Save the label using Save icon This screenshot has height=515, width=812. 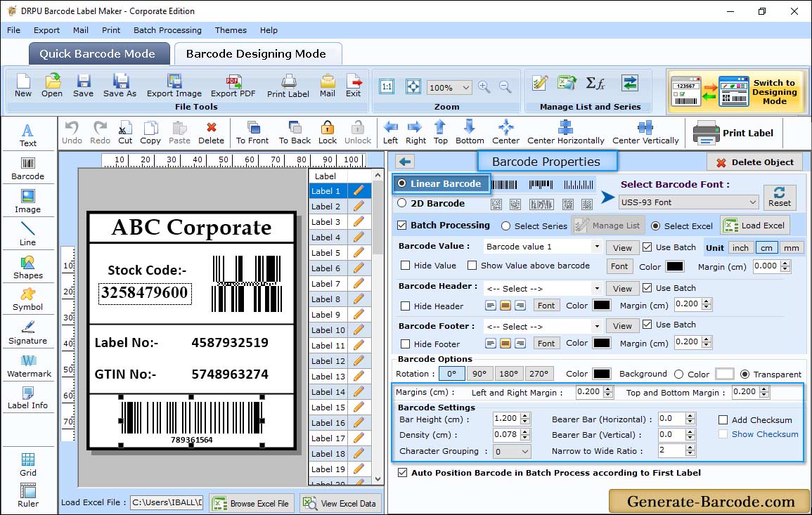[84, 82]
